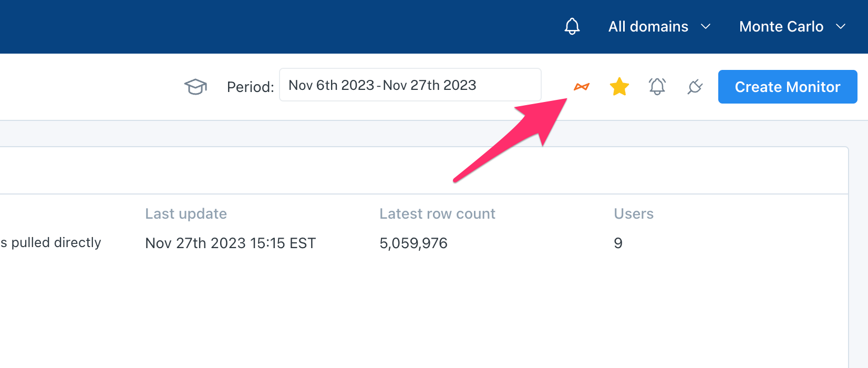
Task: Click the plug connection icon
Action: (695, 87)
